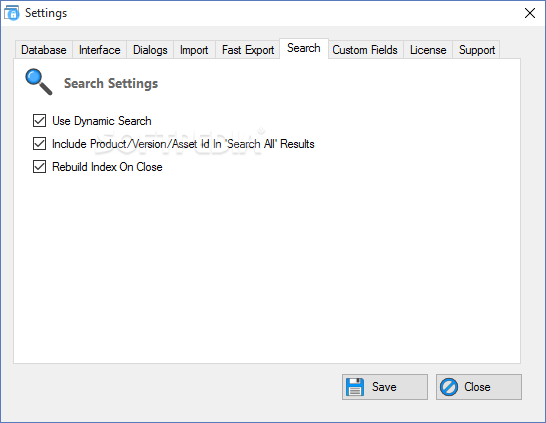Click the magnifying glass Search Settings icon
The width and height of the screenshot is (546, 423).
point(39,82)
